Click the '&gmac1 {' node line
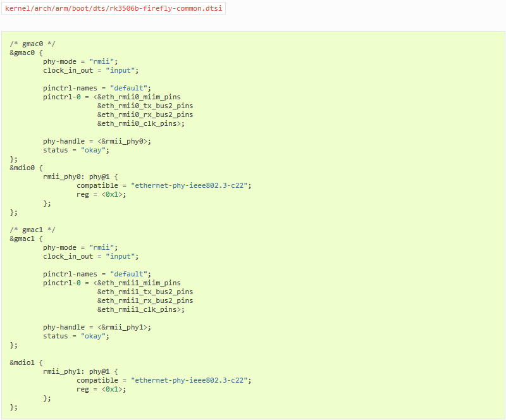This screenshot has height=420, width=506. pos(26,238)
